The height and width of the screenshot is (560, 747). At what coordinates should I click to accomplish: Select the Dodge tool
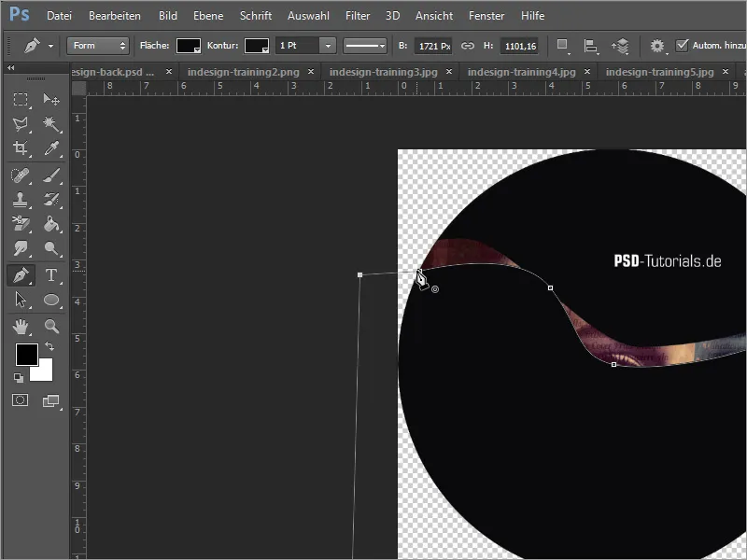pyautogui.click(x=51, y=248)
